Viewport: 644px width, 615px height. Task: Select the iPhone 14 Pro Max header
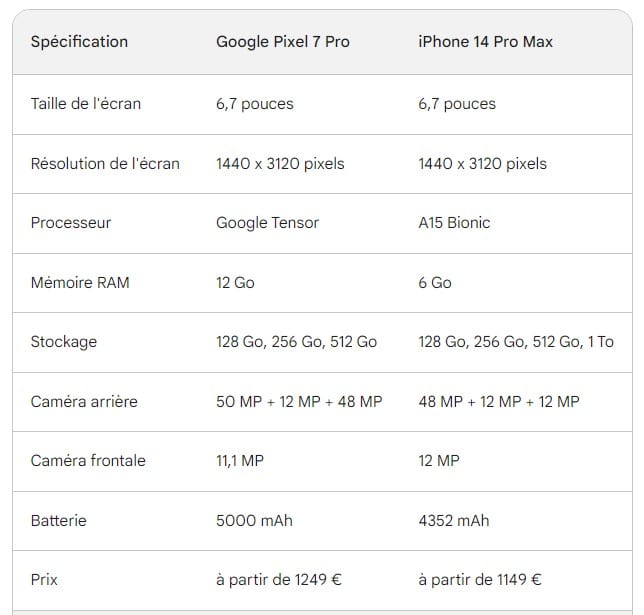tap(485, 42)
